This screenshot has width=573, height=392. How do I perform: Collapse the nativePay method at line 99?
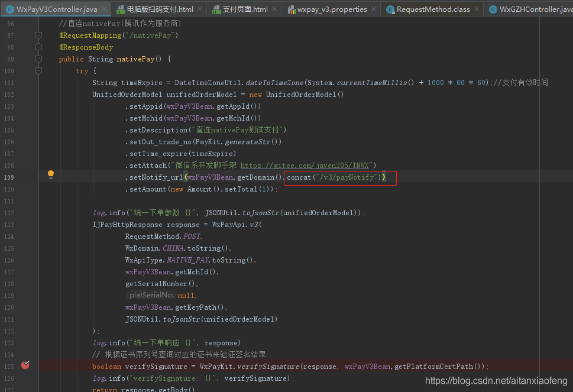(x=38, y=59)
